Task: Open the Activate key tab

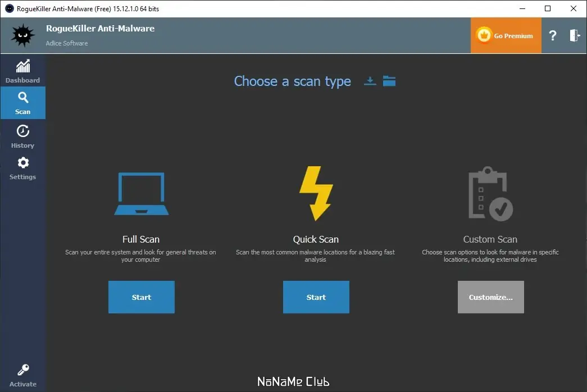Action: click(23, 375)
